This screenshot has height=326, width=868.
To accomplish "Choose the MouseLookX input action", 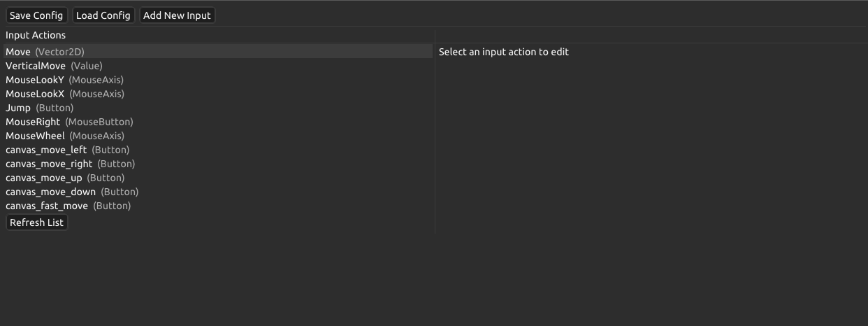I will [x=64, y=94].
